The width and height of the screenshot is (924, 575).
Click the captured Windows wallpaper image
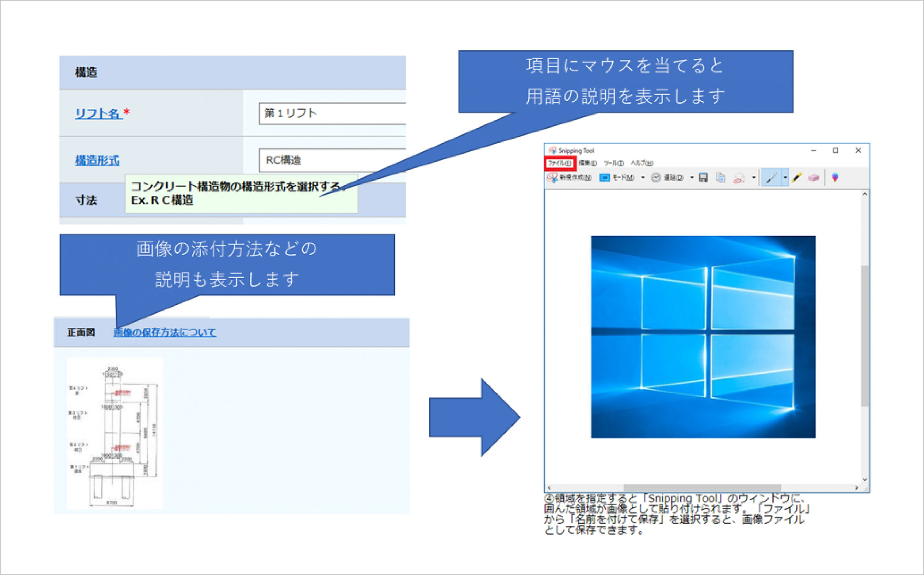pos(703,337)
